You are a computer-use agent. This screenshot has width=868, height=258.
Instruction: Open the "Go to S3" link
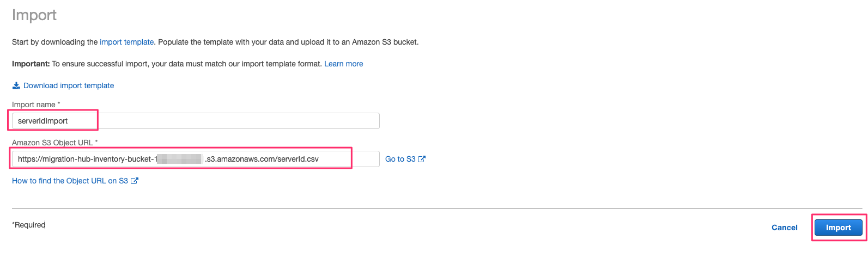[x=400, y=159]
